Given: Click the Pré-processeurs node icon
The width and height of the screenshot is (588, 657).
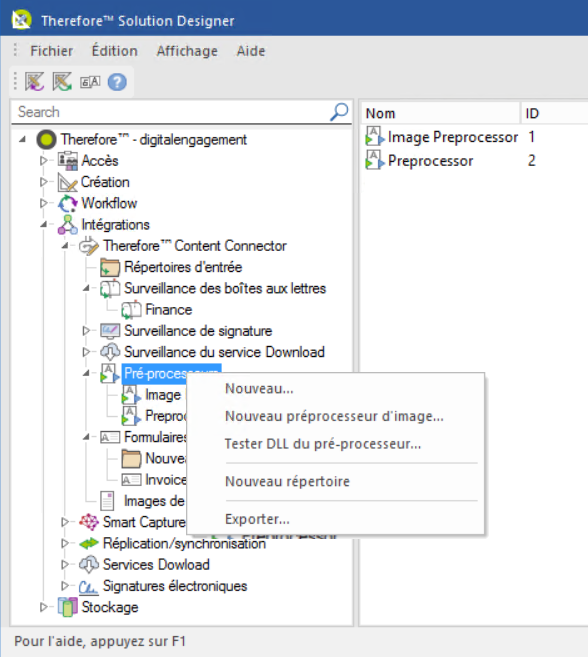Looking at the screenshot, I should point(110,373).
